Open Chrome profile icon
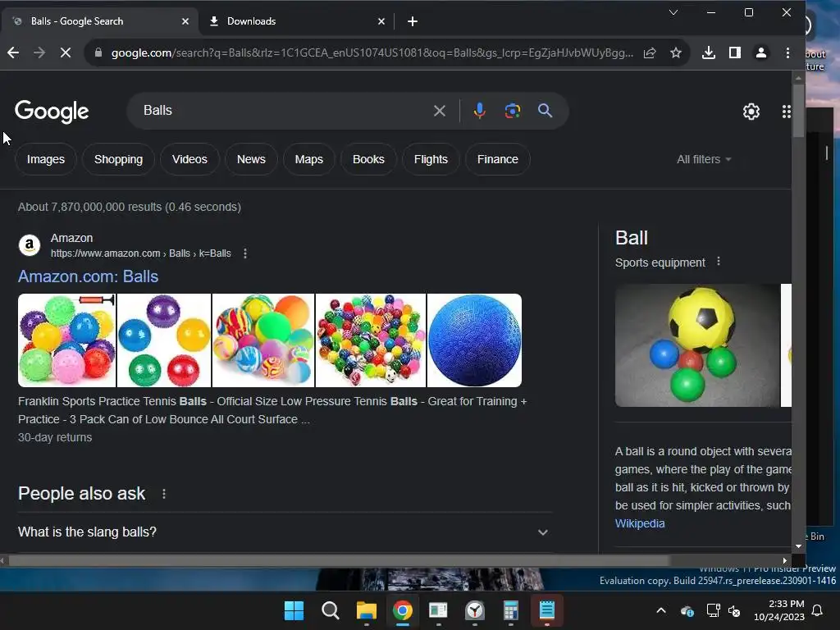840x630 pixels. [x=760, y=52]
